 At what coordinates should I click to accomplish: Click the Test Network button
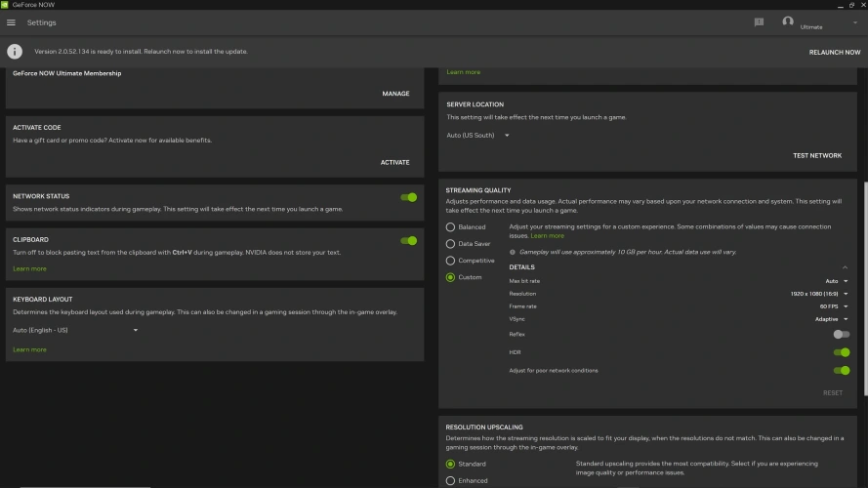click(816, 155)
